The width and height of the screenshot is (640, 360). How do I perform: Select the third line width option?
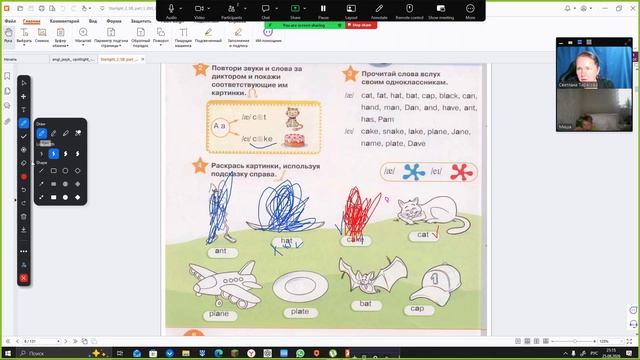(x=66, y=154)
